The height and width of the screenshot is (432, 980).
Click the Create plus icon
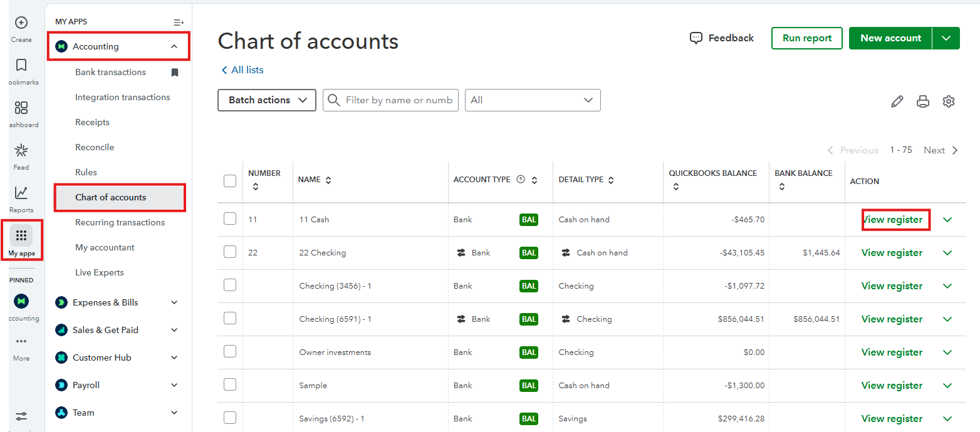(x=21, y=23)
